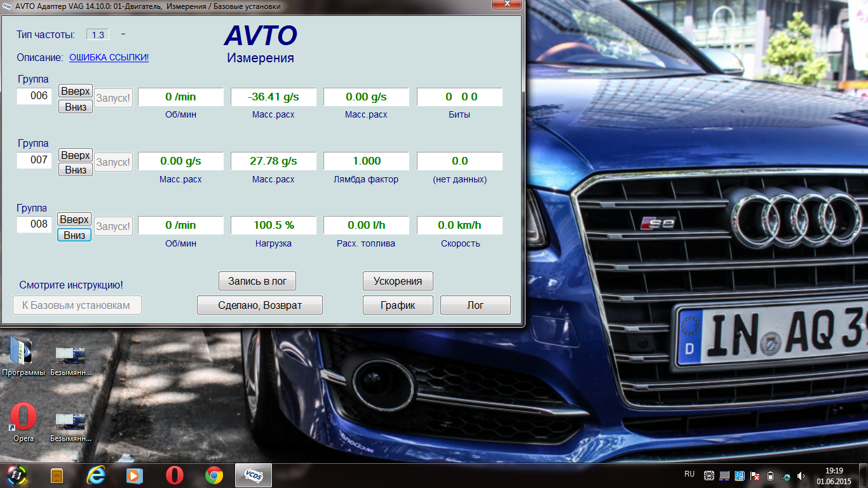Viewport: 868px width, 488px height.
Task: Click the Ускорения button
Action: pyautogui.click(x=398, y=281)
